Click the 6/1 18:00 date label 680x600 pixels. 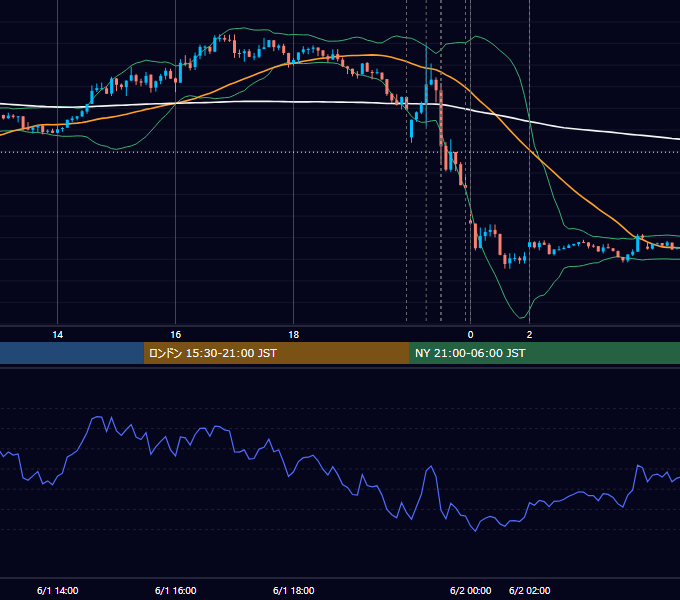point(294,590)
